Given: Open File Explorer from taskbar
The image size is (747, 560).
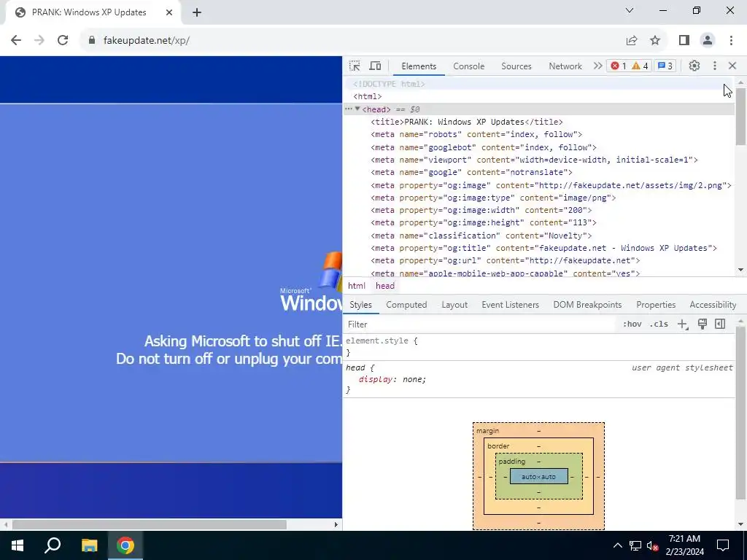Looking at the screenshot, I should coord(89,545).
